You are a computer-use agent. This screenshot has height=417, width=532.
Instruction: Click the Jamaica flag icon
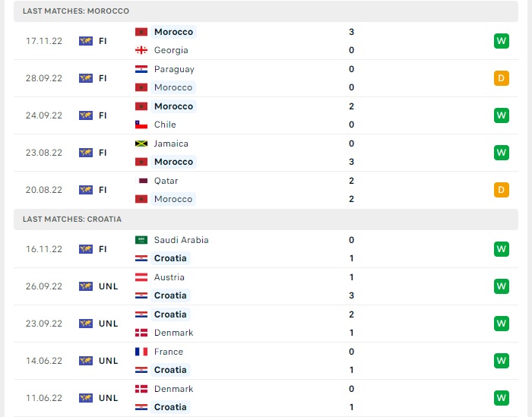141,144
